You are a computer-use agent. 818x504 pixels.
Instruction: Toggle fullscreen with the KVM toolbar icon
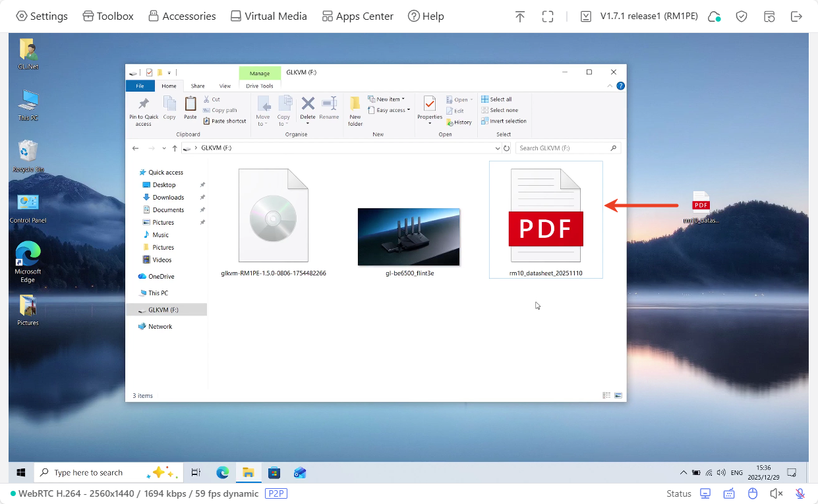pyautogui.click(x=548, y=16)
